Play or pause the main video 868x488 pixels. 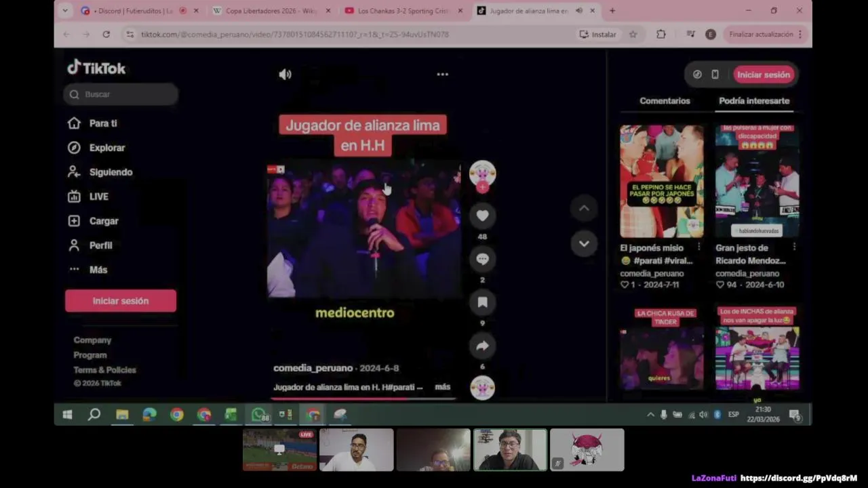[x=364, y=229]
